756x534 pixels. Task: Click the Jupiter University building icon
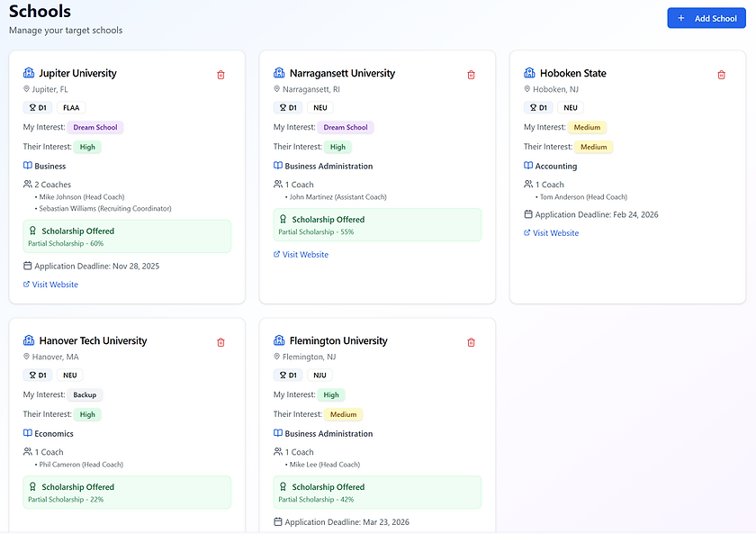tap(29, 73)
